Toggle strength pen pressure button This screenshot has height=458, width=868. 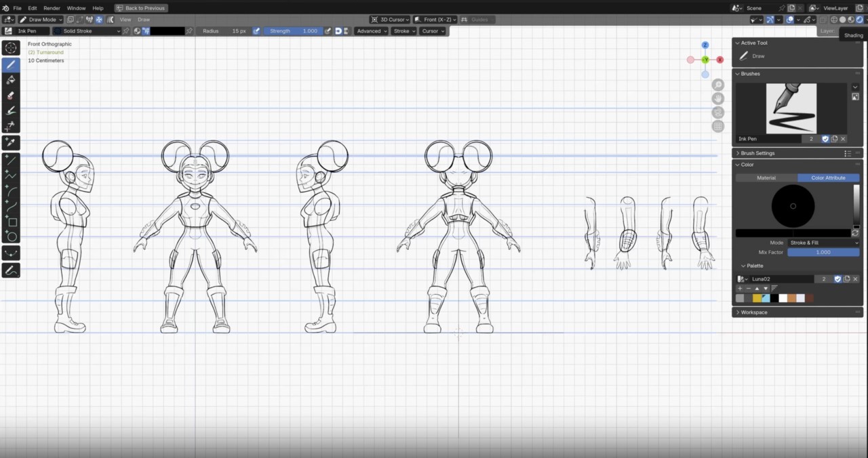pyautogui.click(x=328, y=31)
